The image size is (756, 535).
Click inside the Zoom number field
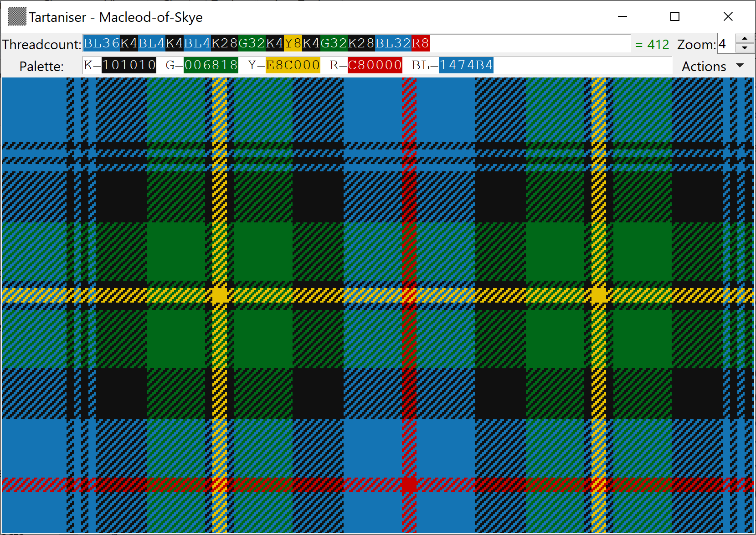coord(727,44)
